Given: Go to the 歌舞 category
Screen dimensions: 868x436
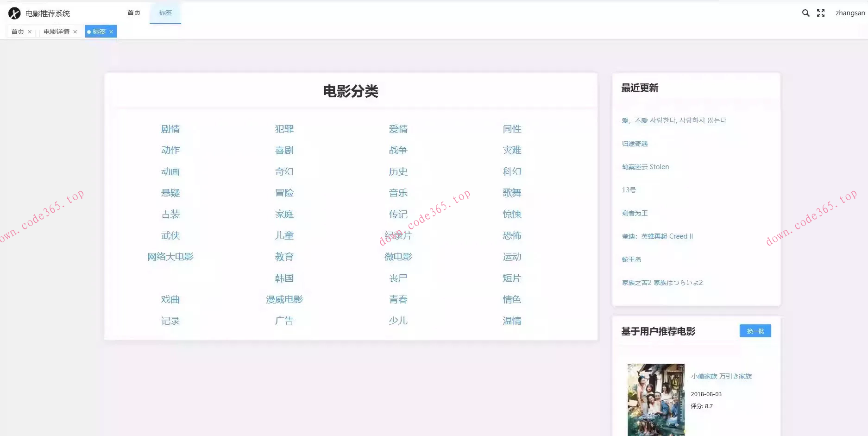Looking at the screenshot, I should pyautogui.click(x=512, y=193).
